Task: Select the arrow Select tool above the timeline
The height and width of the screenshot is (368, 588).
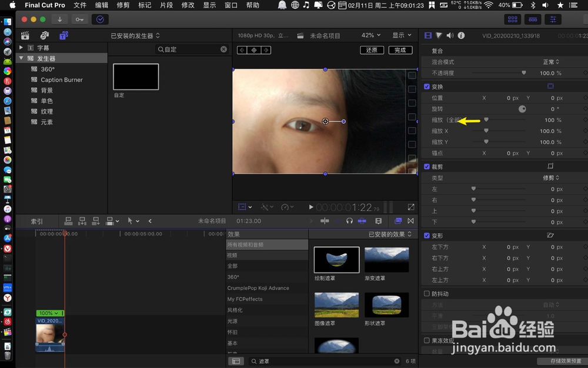Action: (129, 221)
